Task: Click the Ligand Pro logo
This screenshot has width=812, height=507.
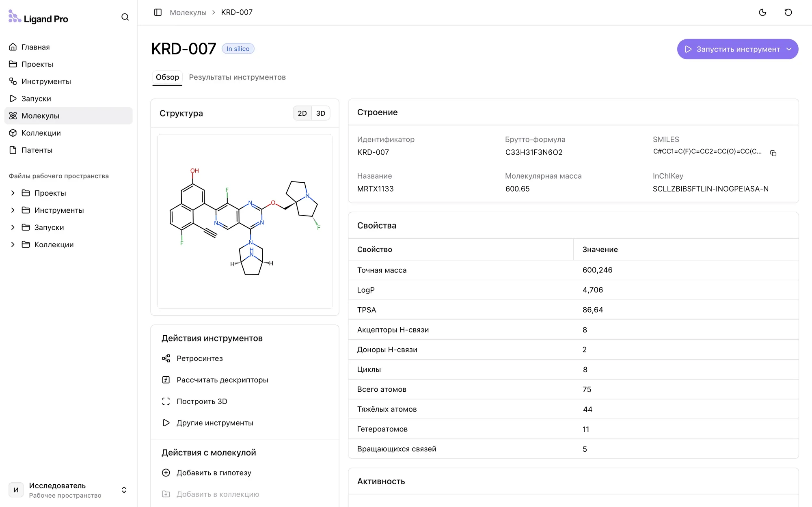Action: click(x=38, y=17)
